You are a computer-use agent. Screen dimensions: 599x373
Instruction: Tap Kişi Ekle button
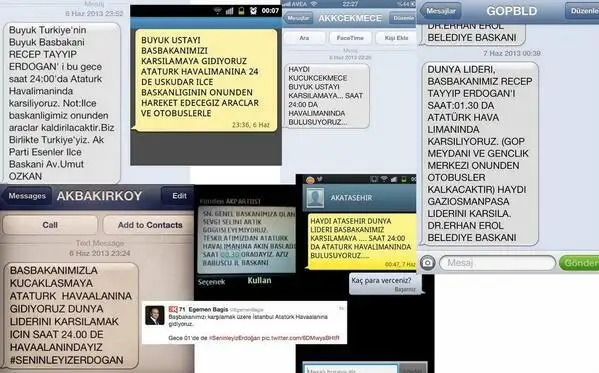(396, 38)
